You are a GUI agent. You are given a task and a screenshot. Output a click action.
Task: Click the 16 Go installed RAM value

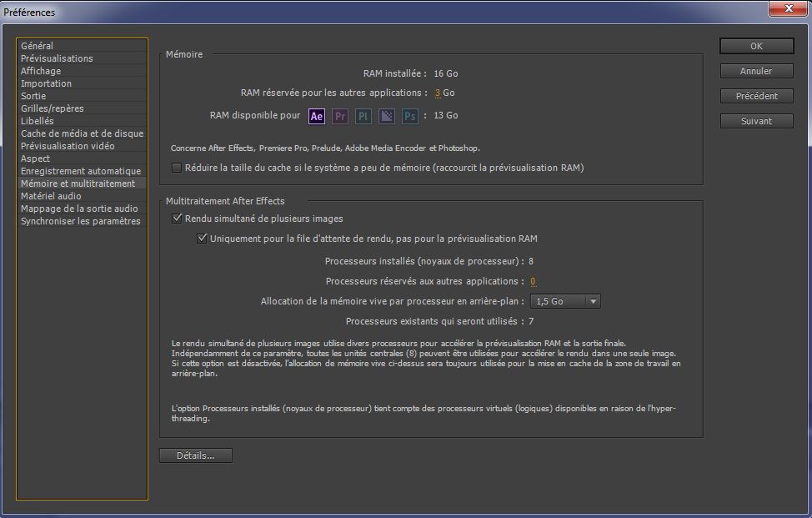pos(446,73)
